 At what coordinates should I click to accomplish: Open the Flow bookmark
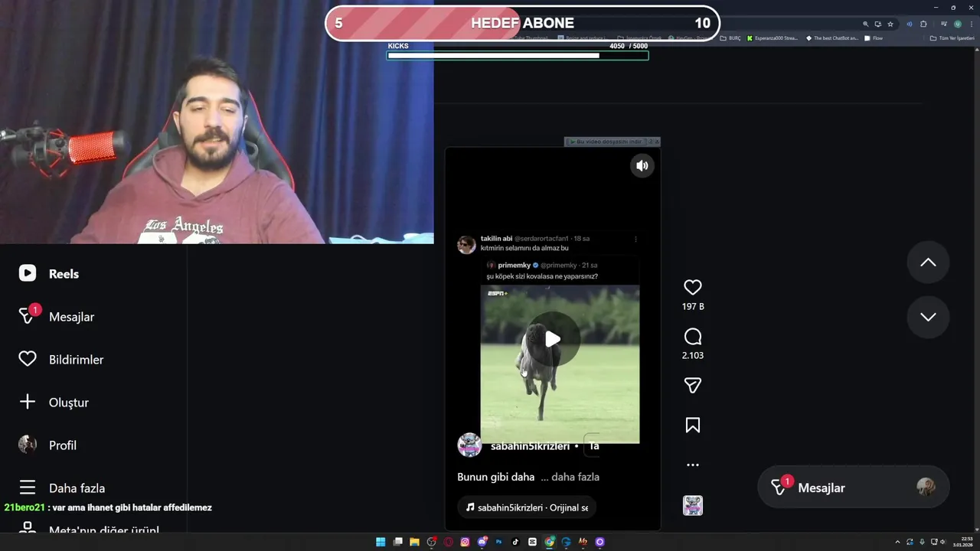click(873, 38)
